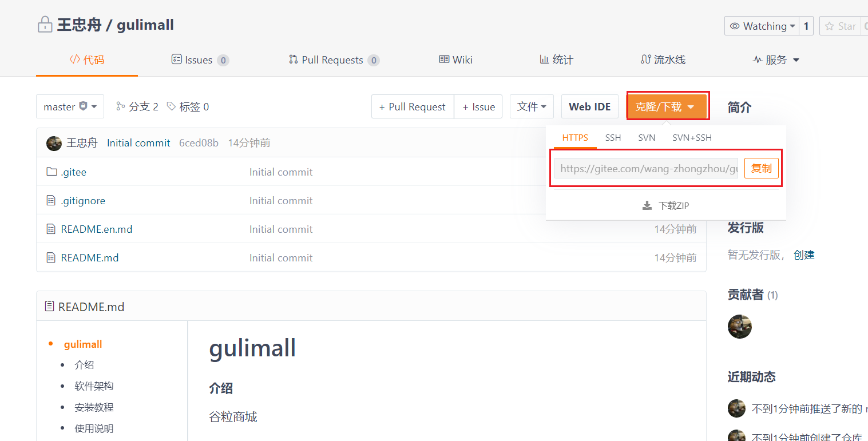Click 标签 0 link

[188, 106]
